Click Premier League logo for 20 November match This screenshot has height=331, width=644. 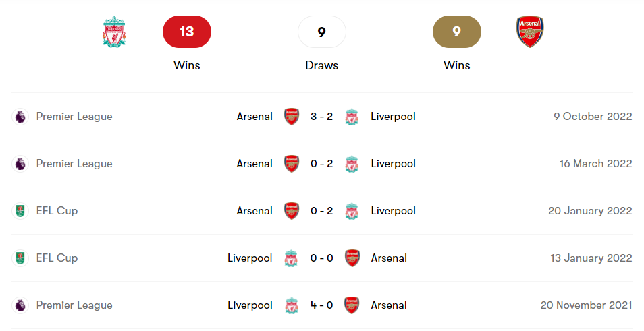21,305
